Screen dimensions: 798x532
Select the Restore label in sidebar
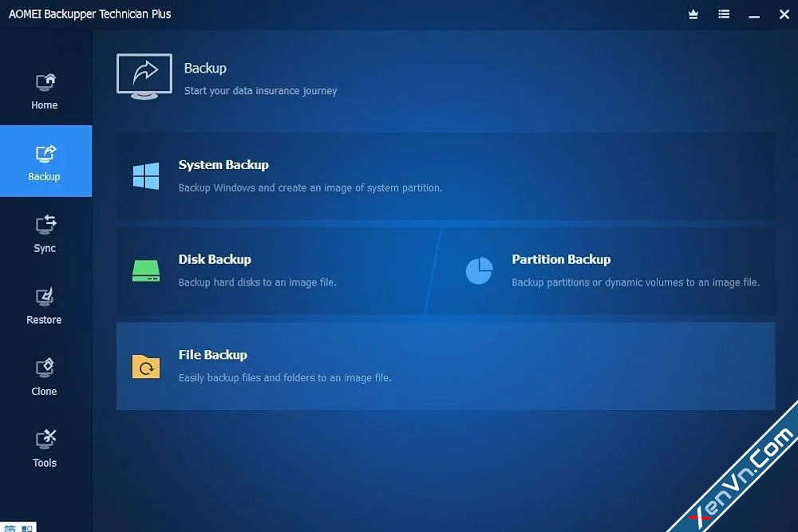tap(44, 320)
